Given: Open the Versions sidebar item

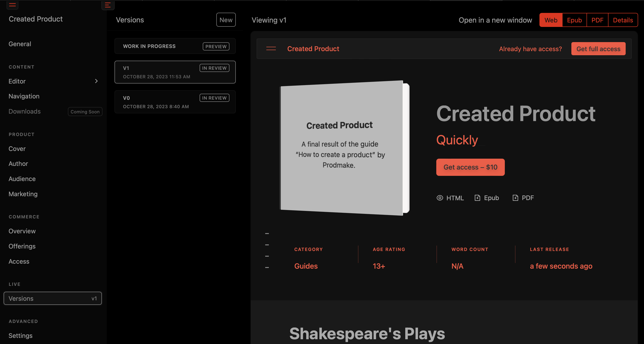Looking at the screenshot, I should click(x=52, y=298).
